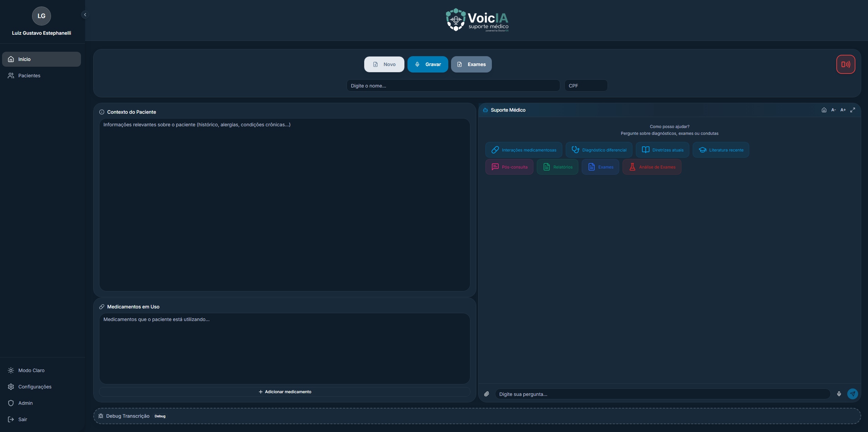Viewport: 868px width, 432px height.
Task: Select the Pós-consulta chip
Action: pyautogui.click(x=510, y=167)
